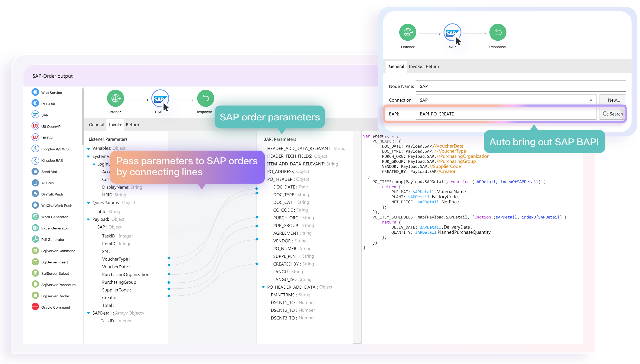640x364 pixels.
Task: Select the PMNTTRMS : String row
Action: coord(290,295)
